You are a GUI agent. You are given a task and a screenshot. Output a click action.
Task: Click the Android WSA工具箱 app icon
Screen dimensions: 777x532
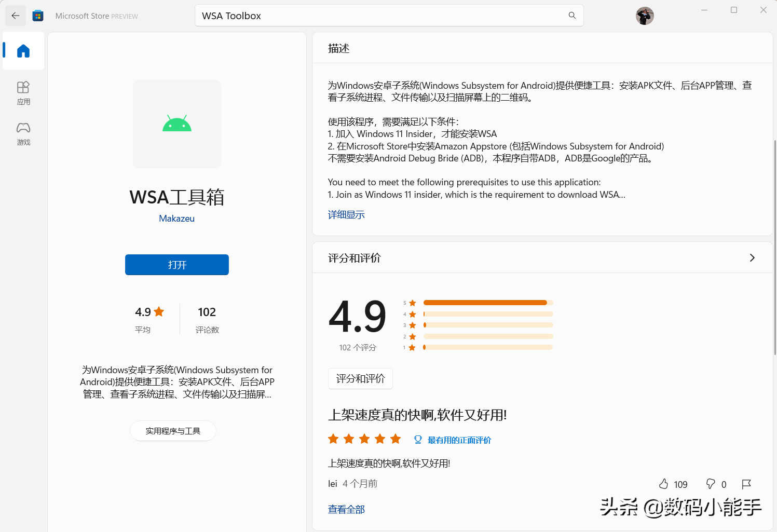(x=177, y=124)
